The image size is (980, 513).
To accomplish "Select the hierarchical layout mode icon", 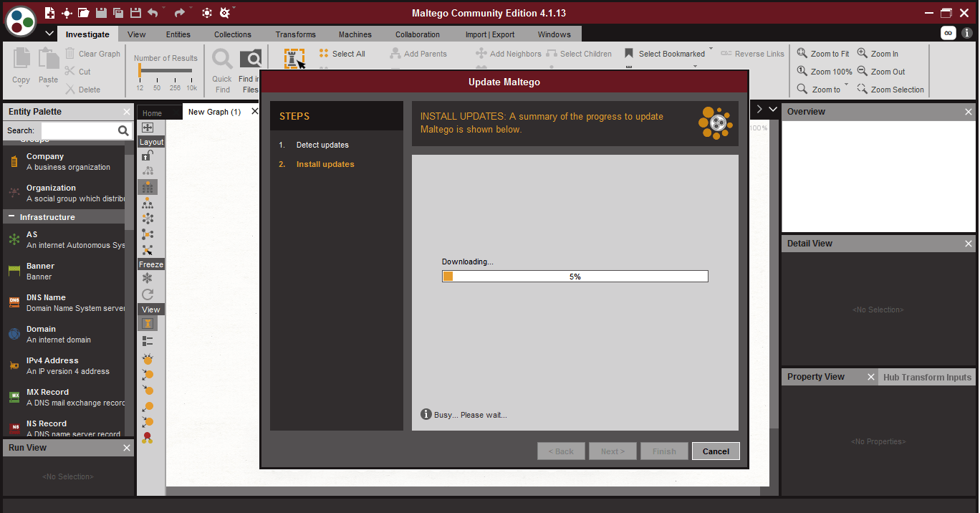I will (148, 203).
